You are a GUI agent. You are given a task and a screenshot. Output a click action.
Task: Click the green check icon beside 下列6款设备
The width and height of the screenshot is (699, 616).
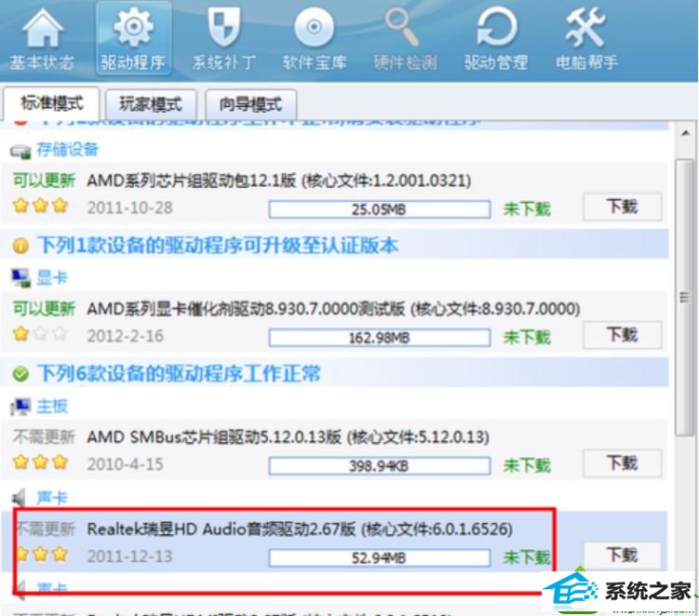coord(20,374)
